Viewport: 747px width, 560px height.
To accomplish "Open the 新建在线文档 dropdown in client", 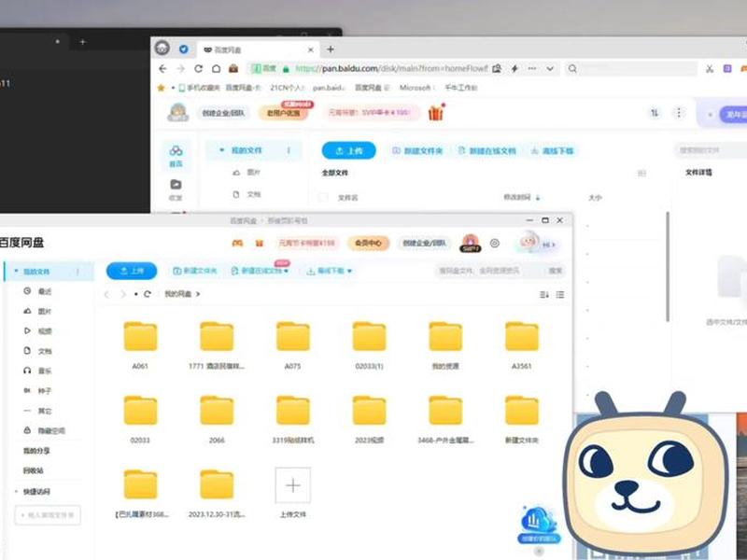I will point(287,272).
